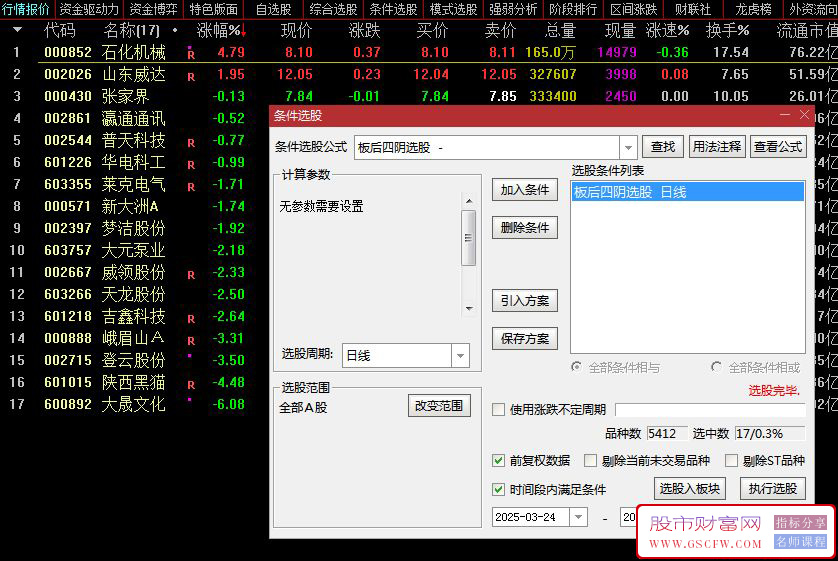This screenshot has width=838, height=561.
Task: Open 综合选股 tab
Action: point(333,9)
